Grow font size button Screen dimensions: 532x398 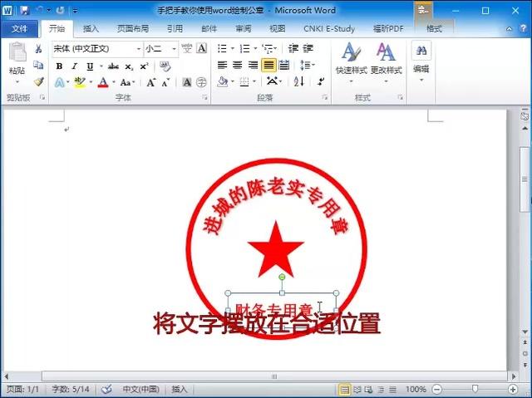[150, 82]
